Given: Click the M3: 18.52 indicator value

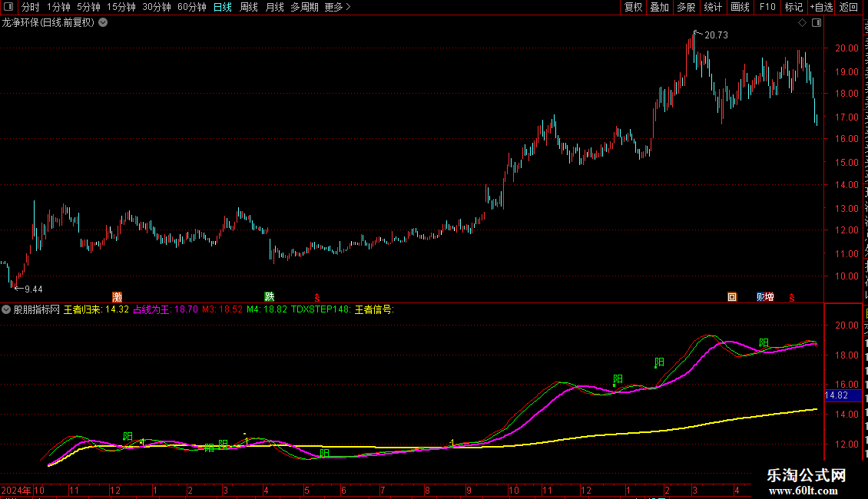Looking at the screenshot, I should (222, 309).
